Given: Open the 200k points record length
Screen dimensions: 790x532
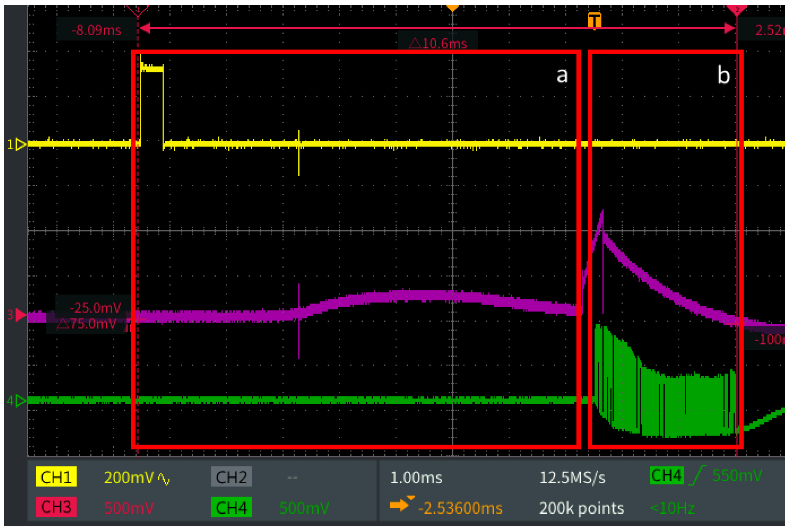Looking at the screenshot, I should (581, 508).
